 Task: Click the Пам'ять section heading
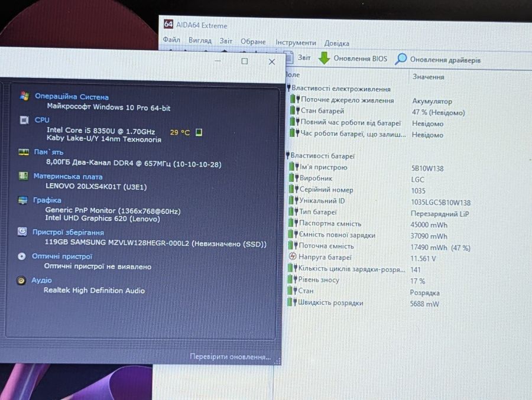tap(48, 152)
